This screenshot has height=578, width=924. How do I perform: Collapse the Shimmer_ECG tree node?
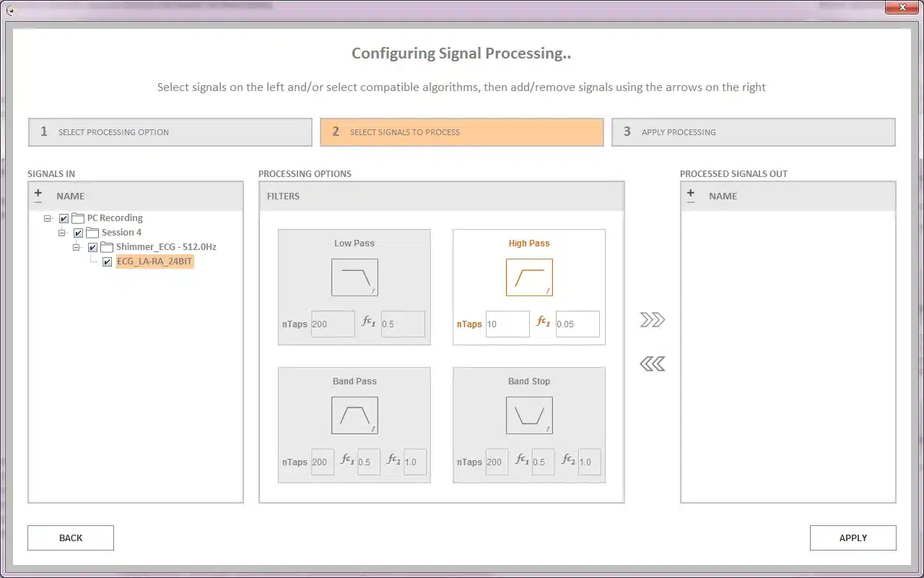tap(77, 247)
